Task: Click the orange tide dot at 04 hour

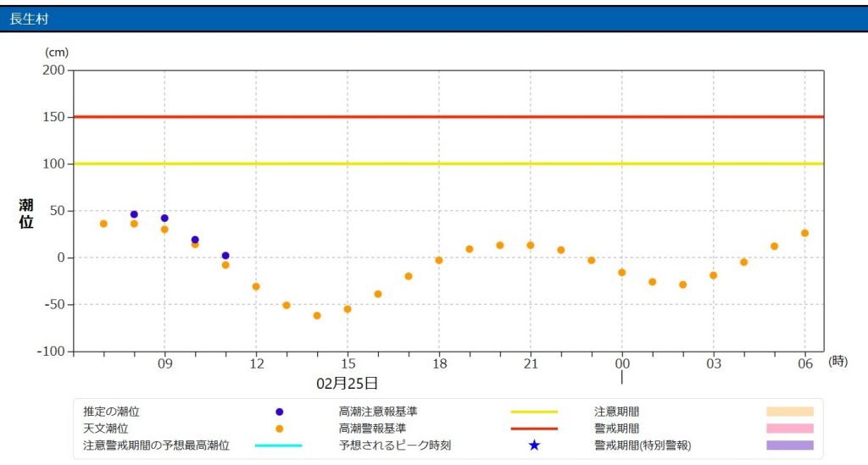Action: [x=744, y=262]
